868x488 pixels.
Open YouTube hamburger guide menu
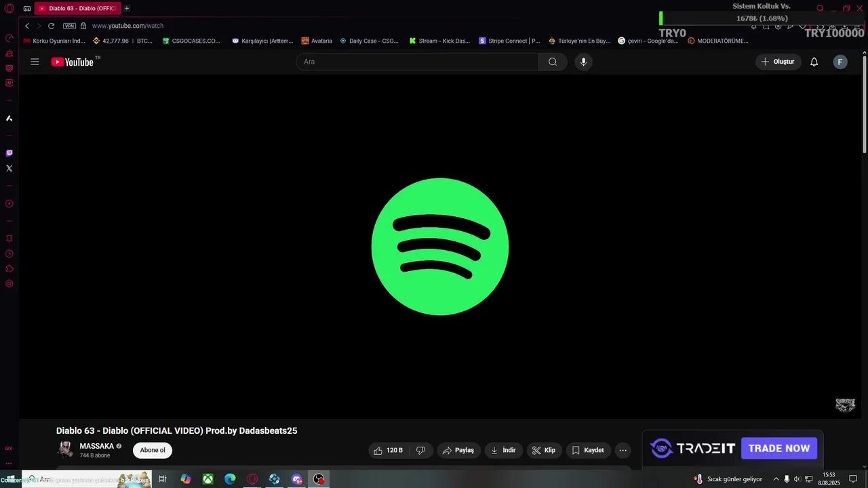coord(35,62)
